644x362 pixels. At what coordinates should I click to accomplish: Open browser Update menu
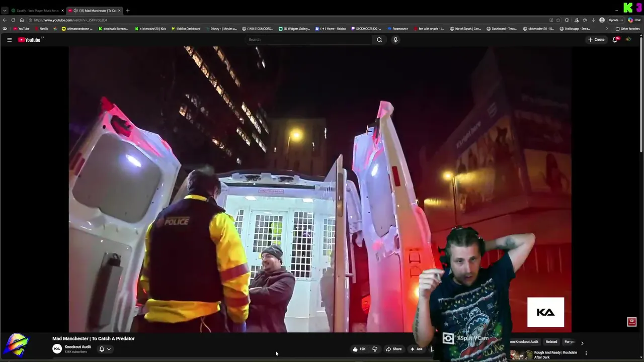point(616,20)
